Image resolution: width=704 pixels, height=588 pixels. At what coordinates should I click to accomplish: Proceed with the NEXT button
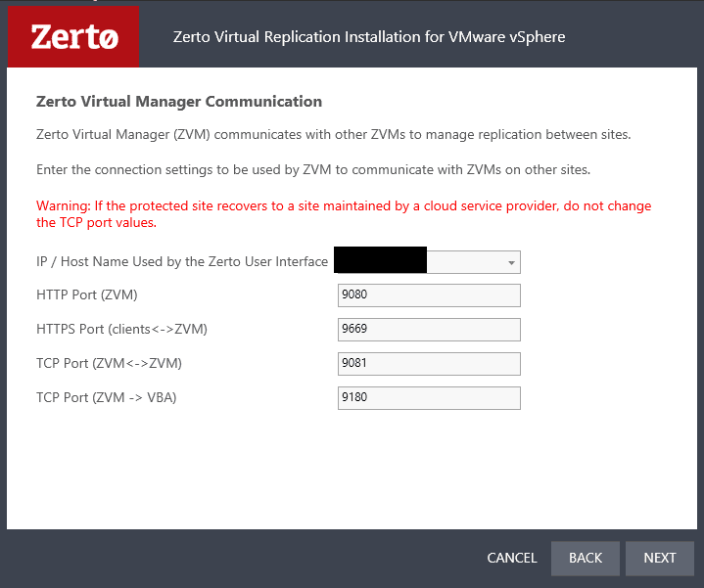tap(660, 558)
